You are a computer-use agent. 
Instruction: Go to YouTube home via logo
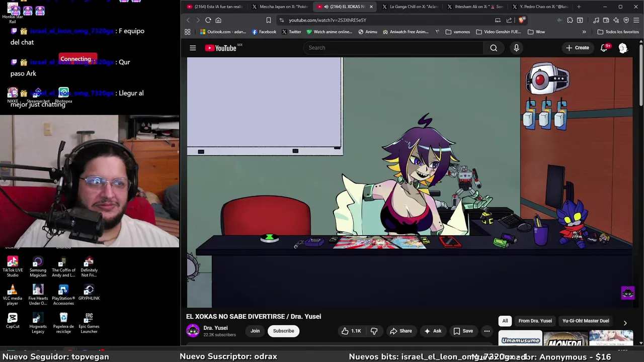pos(221,48)
